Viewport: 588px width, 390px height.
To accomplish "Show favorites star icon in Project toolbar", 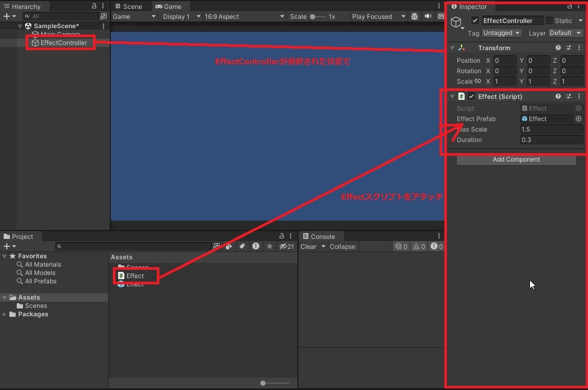I will coord(270,246).
